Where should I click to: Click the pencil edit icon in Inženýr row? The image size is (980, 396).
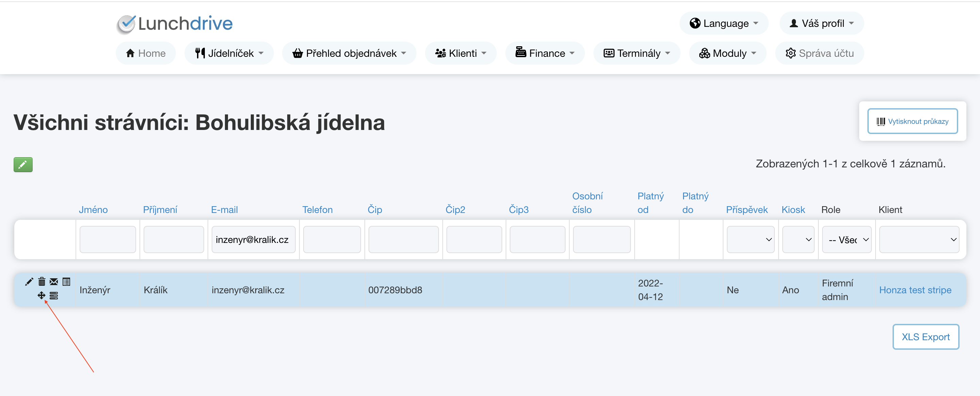(x=29, y=281)
